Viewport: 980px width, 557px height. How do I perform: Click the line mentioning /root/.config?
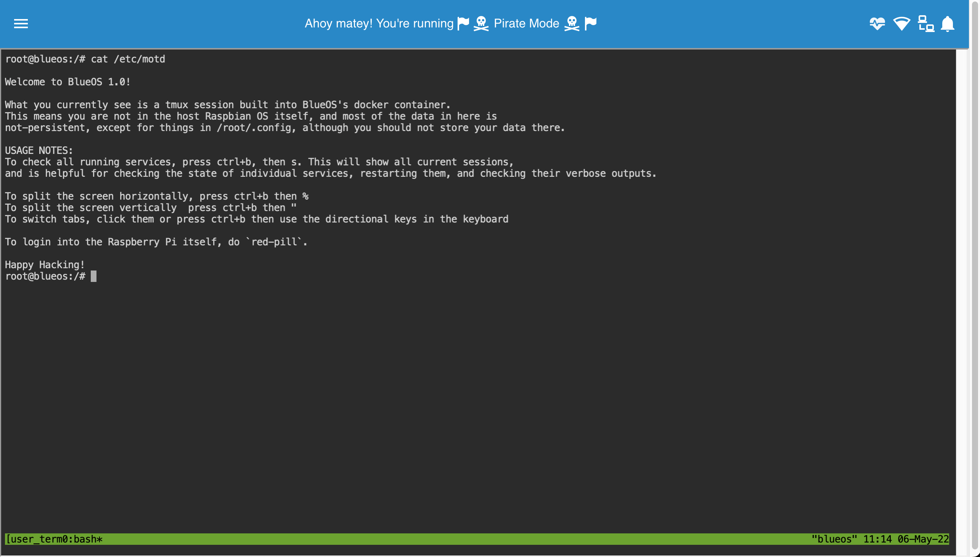click(285, 128)
